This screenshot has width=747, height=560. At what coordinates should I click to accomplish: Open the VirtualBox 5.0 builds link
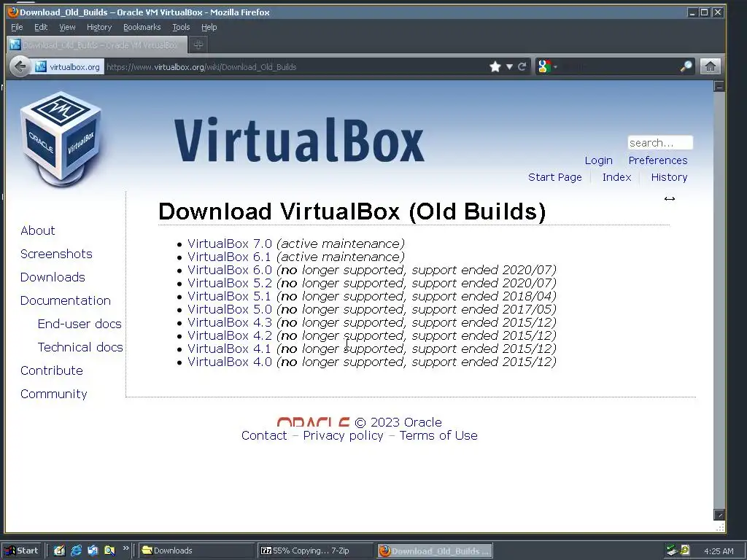coord(230,309)
